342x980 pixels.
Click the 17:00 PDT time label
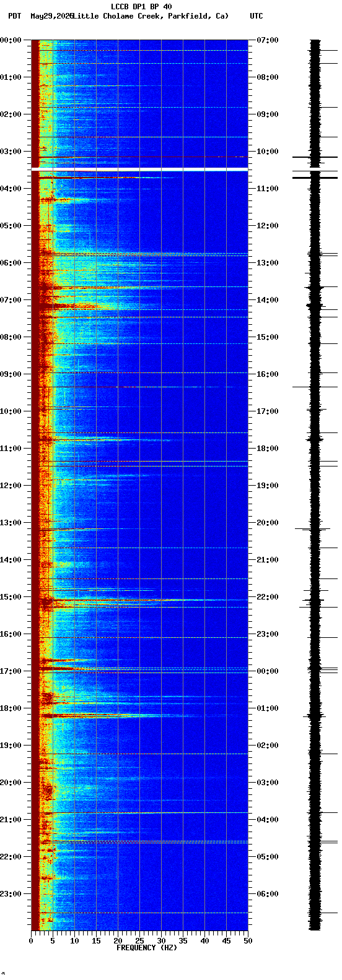point(11,671)
